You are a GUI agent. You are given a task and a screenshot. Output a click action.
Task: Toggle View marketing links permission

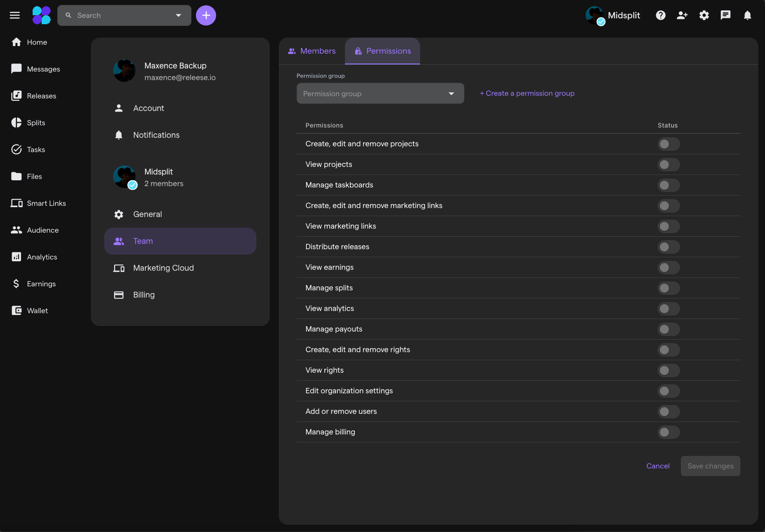point(668,226)
